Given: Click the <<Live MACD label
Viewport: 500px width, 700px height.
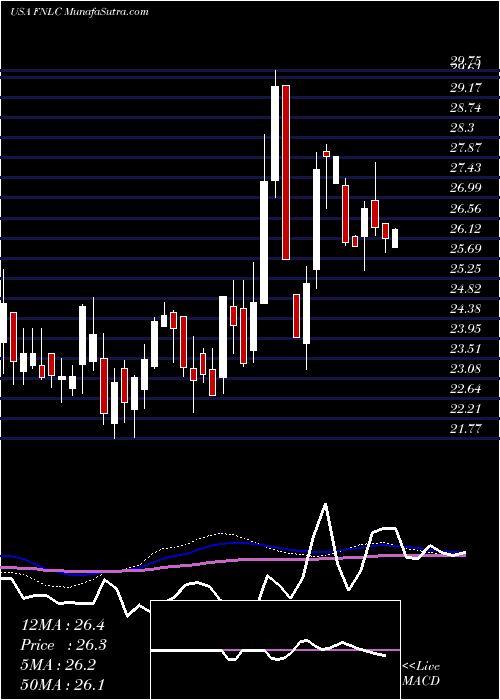Looking at the screenshot, I should point(421,674).
